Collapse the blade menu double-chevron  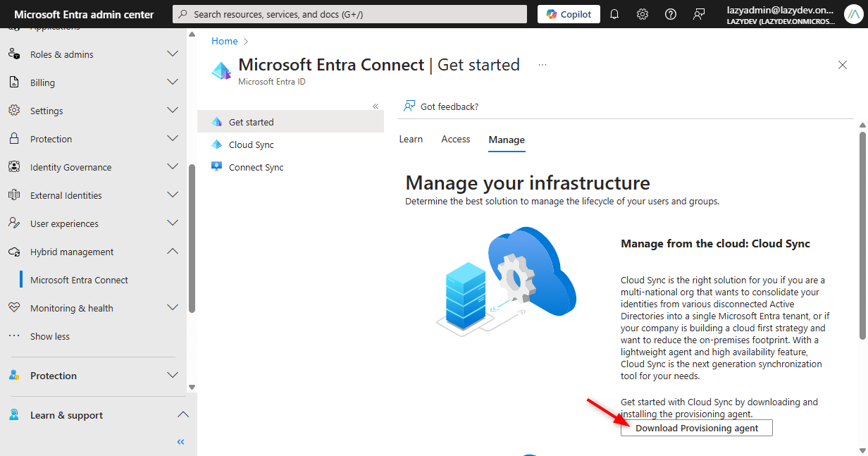(x=376, y=106)
